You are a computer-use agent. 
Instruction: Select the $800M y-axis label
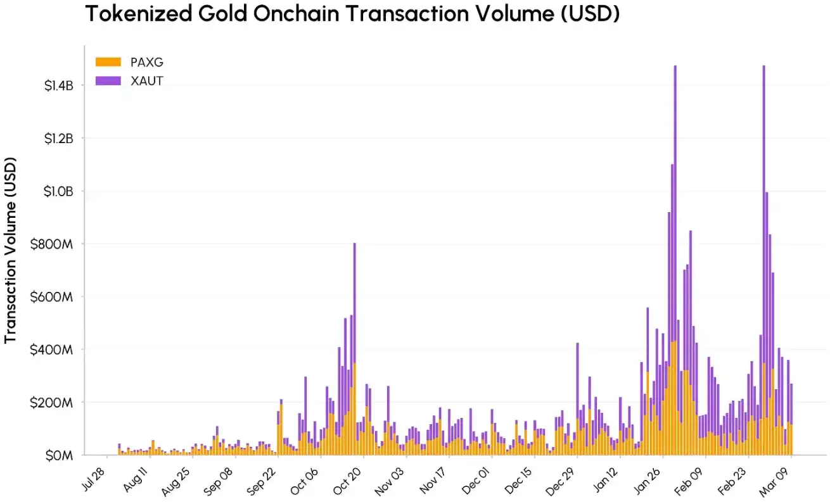point(56,244)
